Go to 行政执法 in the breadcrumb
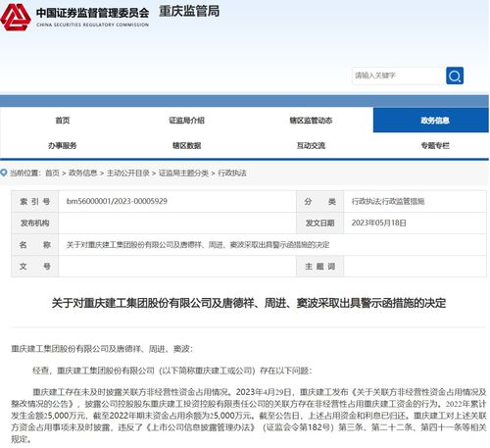Screen dimensions: 490x448 [232, 173]
